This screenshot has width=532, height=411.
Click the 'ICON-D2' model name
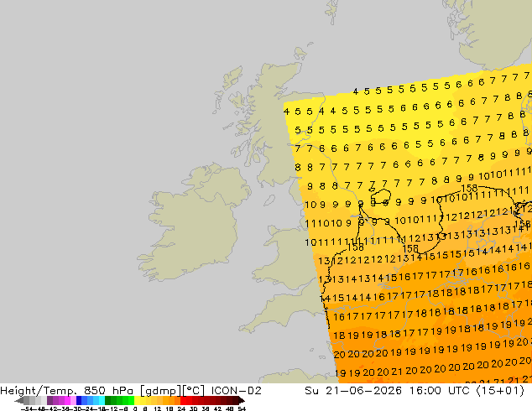pos(236,391)
